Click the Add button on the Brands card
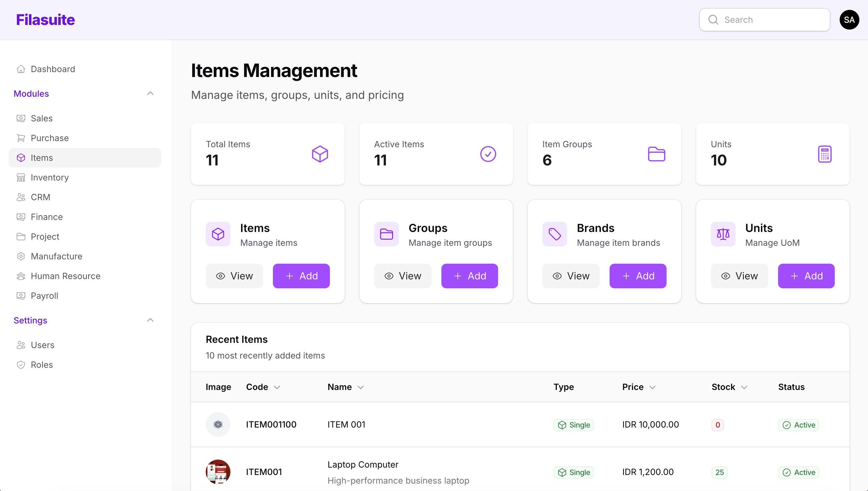 638,276
